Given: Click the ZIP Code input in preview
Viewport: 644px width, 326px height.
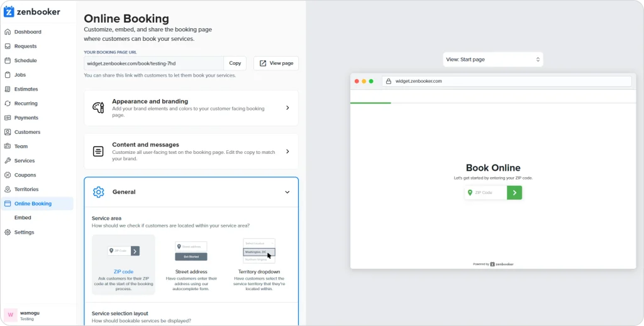Looking at the screenshot, I should [486, 193].
